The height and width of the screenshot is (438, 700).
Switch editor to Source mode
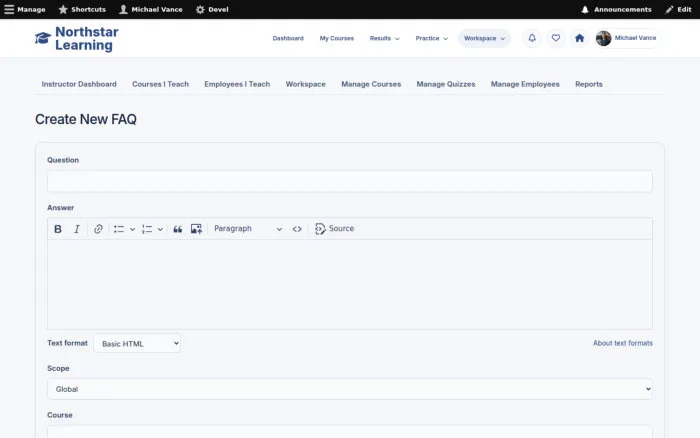click(335, 229)
